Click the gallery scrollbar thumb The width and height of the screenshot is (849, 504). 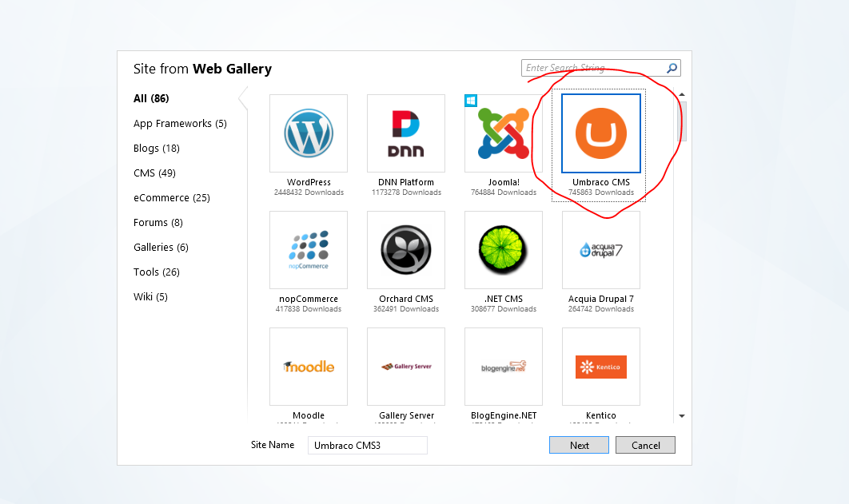(x=682, y=121)
